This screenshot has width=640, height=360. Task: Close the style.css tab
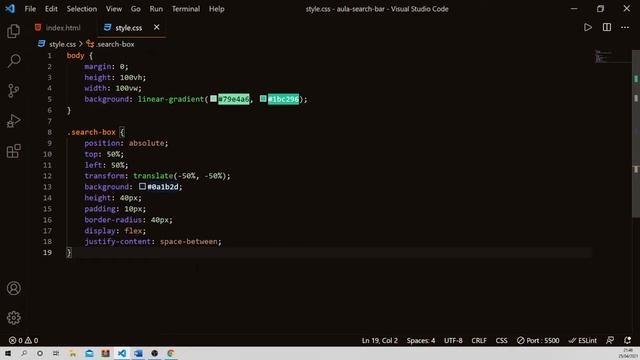157,27
